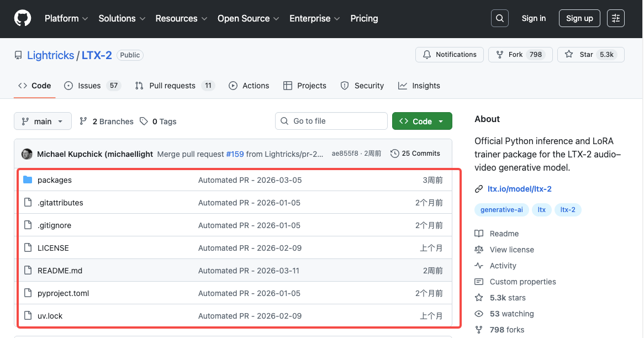The height and width of the screenshot is (338, 644).
Task: Open the 25 Commits history link
Action: 415,154
